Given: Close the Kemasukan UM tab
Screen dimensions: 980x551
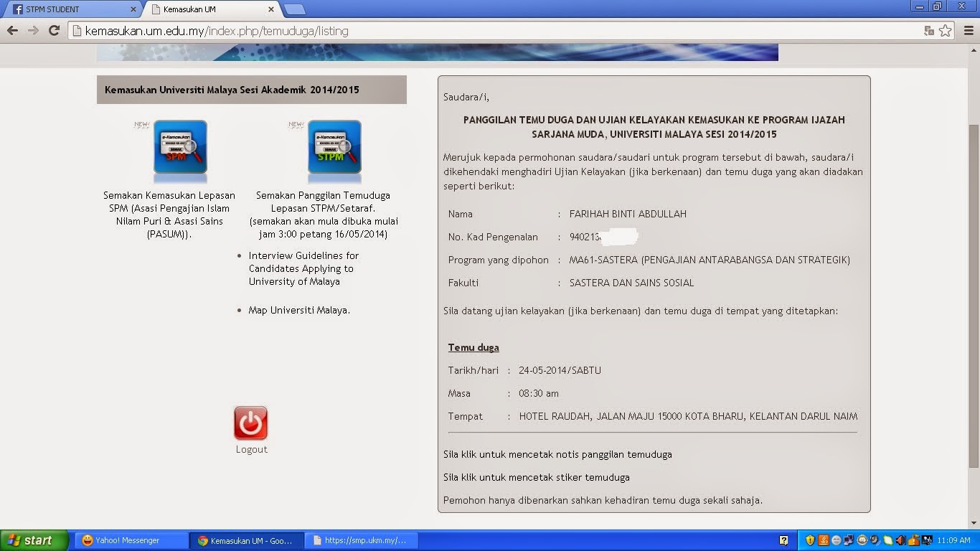Looking at the screenshot, I should [x=271, y=10].
